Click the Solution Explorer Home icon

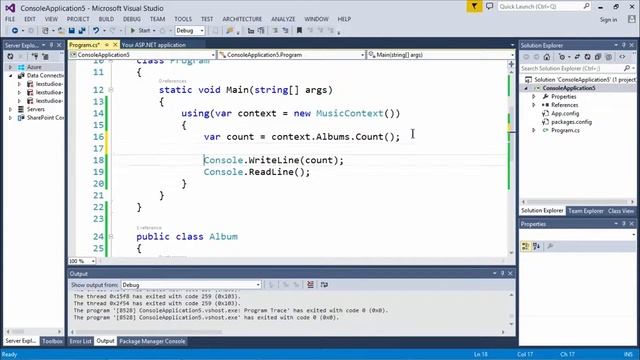[547, 57]
